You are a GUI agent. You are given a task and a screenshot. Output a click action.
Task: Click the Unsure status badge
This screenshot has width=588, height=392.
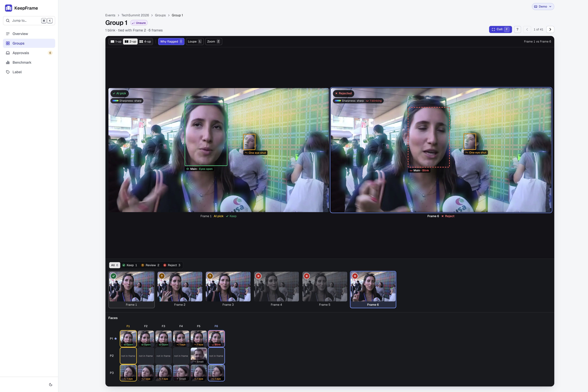139,23
